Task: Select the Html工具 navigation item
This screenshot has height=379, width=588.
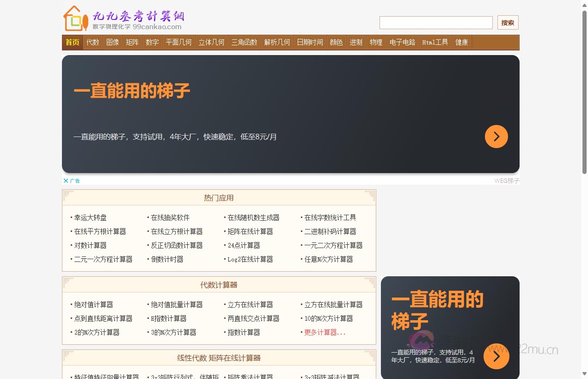Action: tap(435, 42)
